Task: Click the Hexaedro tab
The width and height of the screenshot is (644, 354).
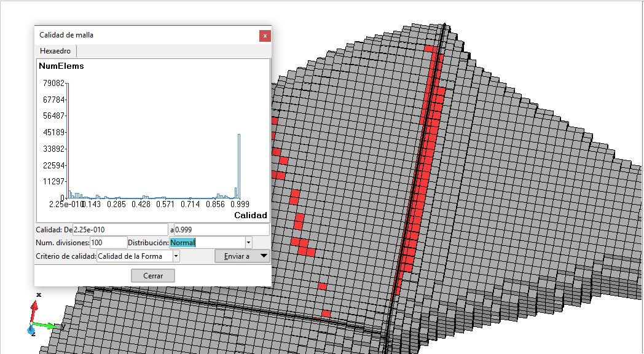Action: [x=55, y=51]
